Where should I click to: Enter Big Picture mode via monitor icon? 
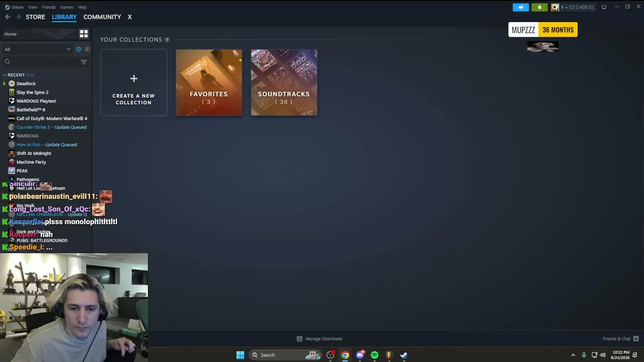click(x=604, y=7)
